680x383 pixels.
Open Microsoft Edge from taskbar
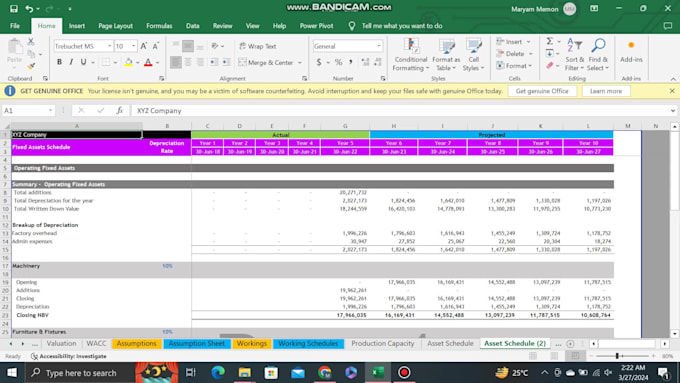point(218,373)
